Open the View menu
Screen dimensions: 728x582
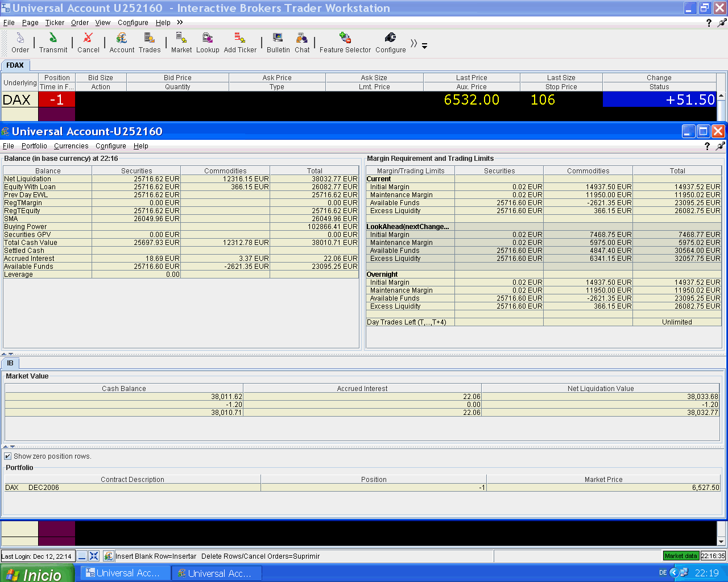click(103, 23)
